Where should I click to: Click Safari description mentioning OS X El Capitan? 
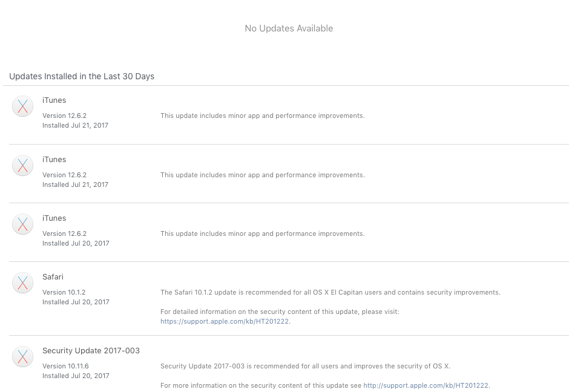click(x=331, y=292)
